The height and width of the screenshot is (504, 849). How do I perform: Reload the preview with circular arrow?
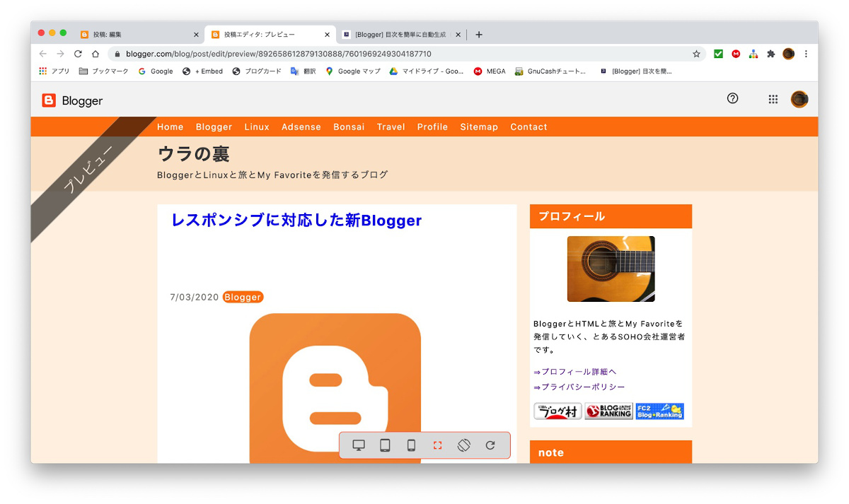point(490,445)
